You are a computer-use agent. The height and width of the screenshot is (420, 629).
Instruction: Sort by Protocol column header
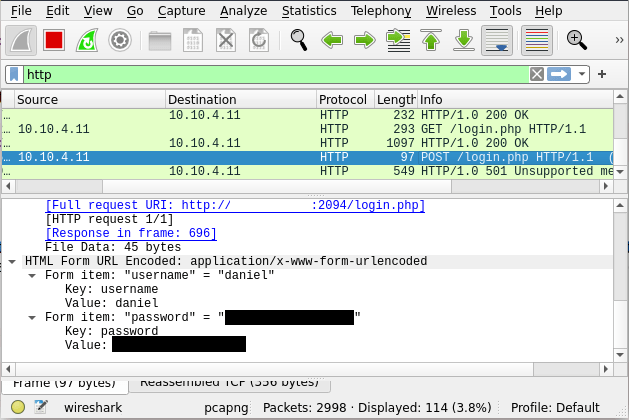(x=345, y=99)
